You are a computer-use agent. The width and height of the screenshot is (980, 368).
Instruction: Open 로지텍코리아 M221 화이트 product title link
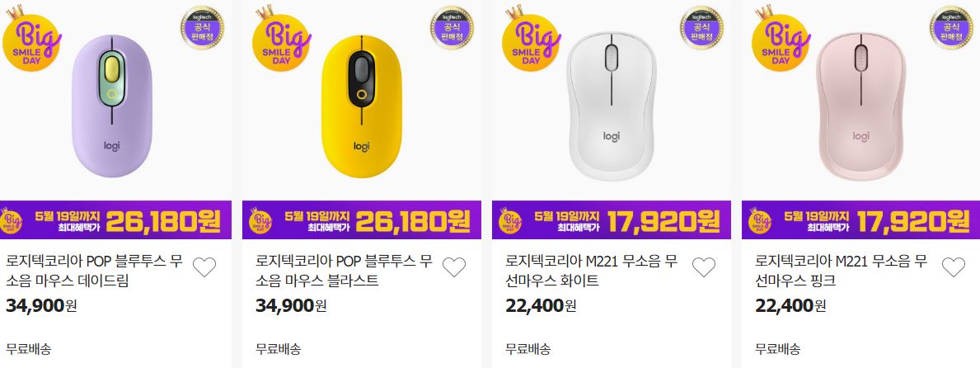591,271
